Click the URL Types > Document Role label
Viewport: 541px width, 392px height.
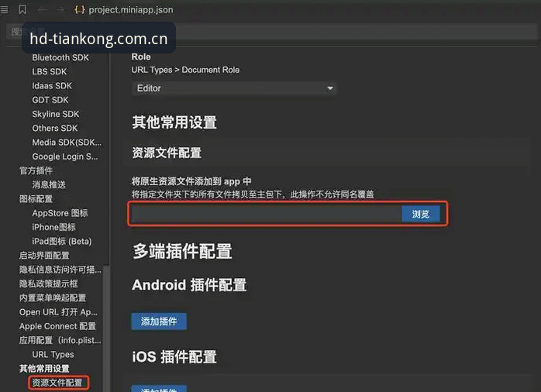click(185, 70)
